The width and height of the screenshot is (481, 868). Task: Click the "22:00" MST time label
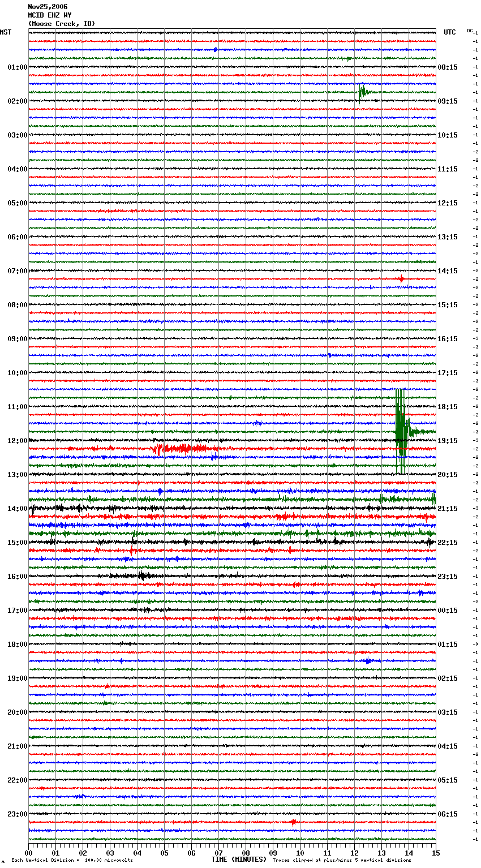pyautogui.click(x=17, y=780)
